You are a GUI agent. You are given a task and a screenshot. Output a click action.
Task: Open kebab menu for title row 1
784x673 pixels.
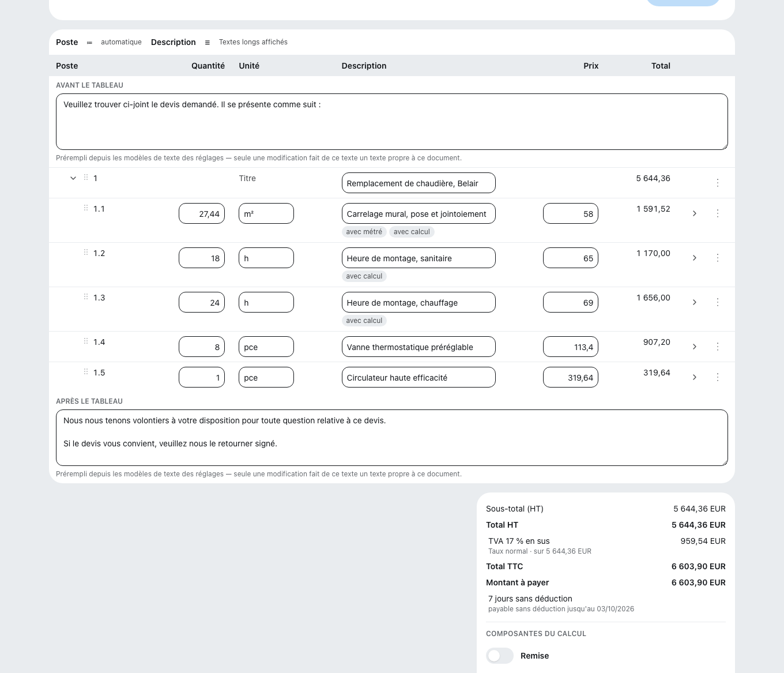click(718, 183)
